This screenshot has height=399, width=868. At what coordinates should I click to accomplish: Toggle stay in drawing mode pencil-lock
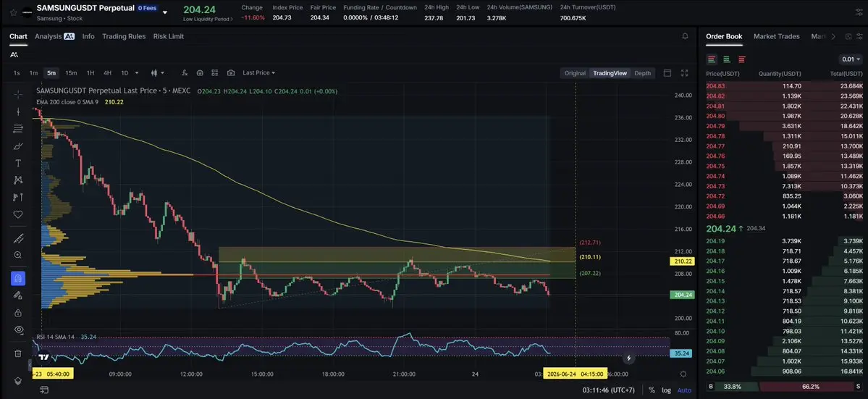point(17,295)
